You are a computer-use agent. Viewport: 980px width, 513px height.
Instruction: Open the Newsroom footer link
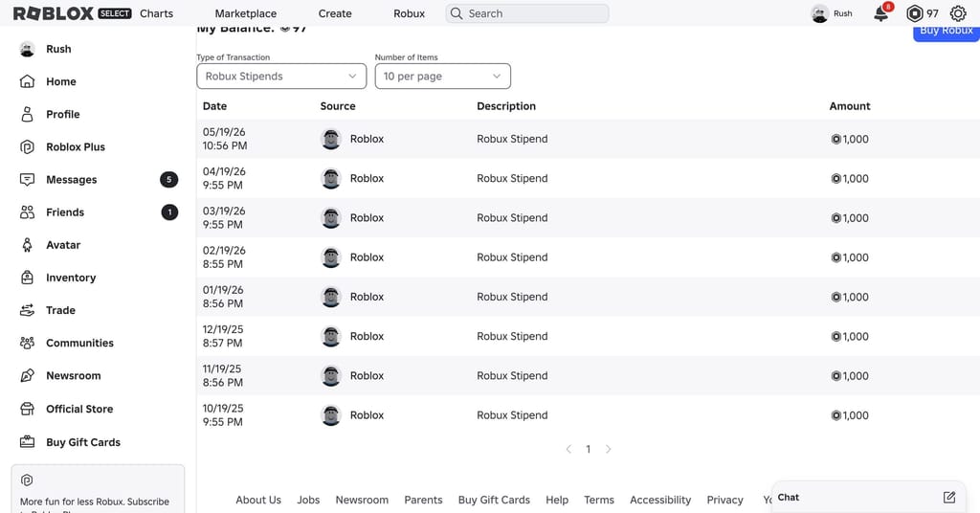[x=362, y=500]
